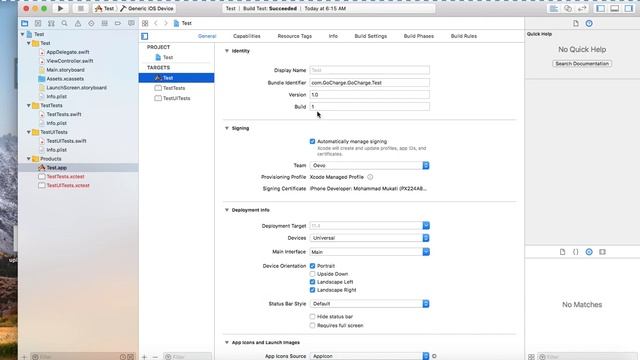Show the version editor

tap(582, 8)
